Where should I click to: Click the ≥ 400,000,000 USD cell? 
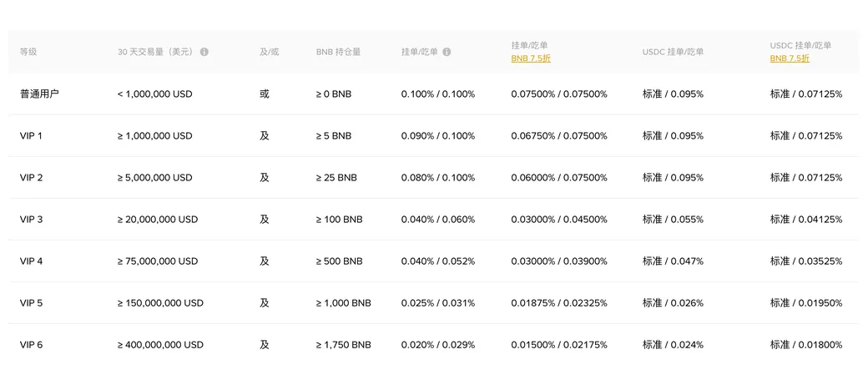click(160, 345)
